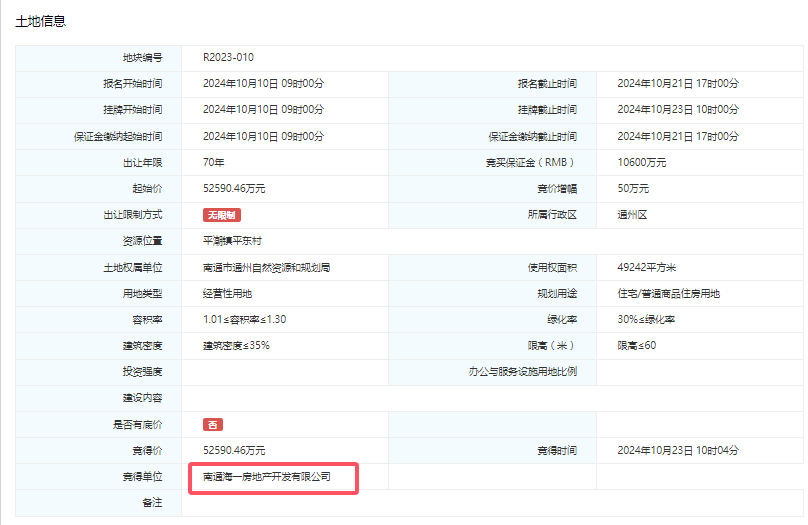Select the 土地信息 section heading
Viewport: 808px width, 525px height.
[41, 22]
